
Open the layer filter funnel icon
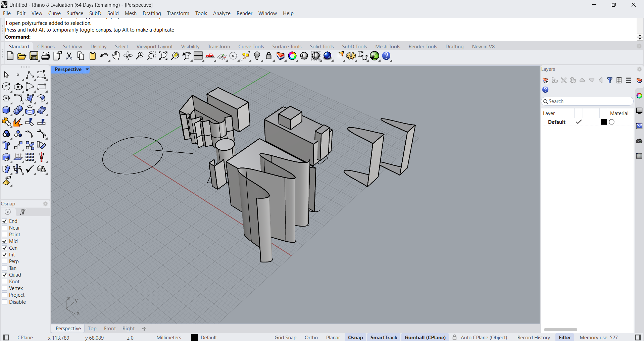coord(610,81)
